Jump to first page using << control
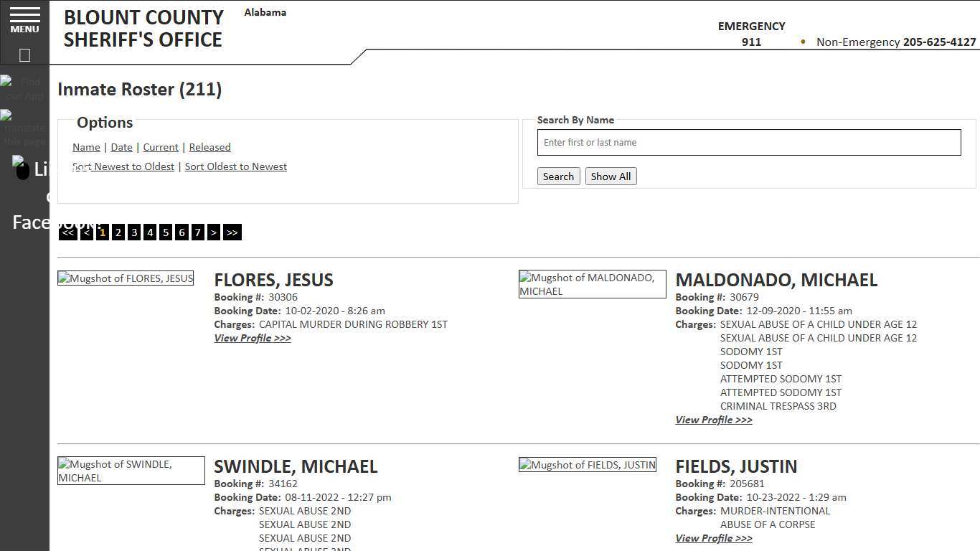The height and width of the screenshot is (551, 980). pyautogui.click(x=67, y=232)
